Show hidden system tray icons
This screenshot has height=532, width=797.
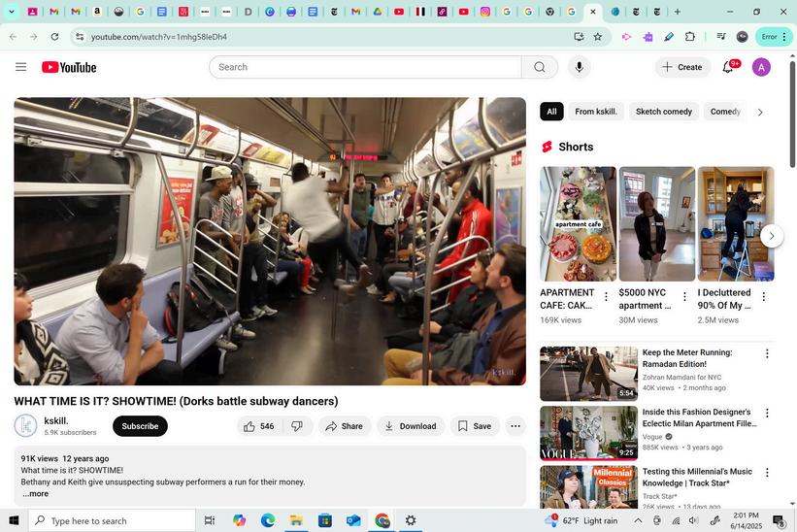638,520
